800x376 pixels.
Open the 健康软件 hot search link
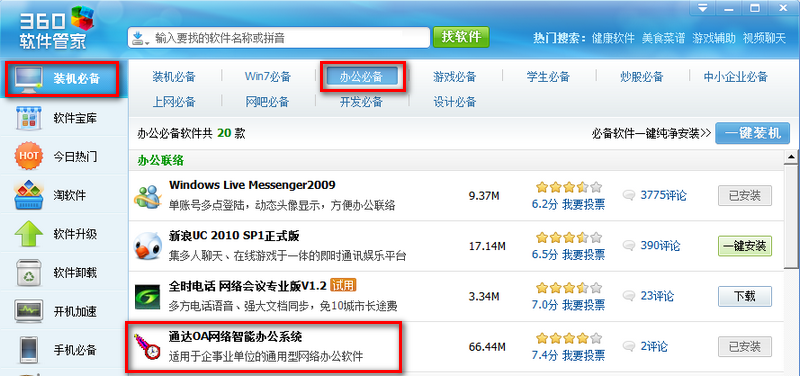(x=613, y=38)
